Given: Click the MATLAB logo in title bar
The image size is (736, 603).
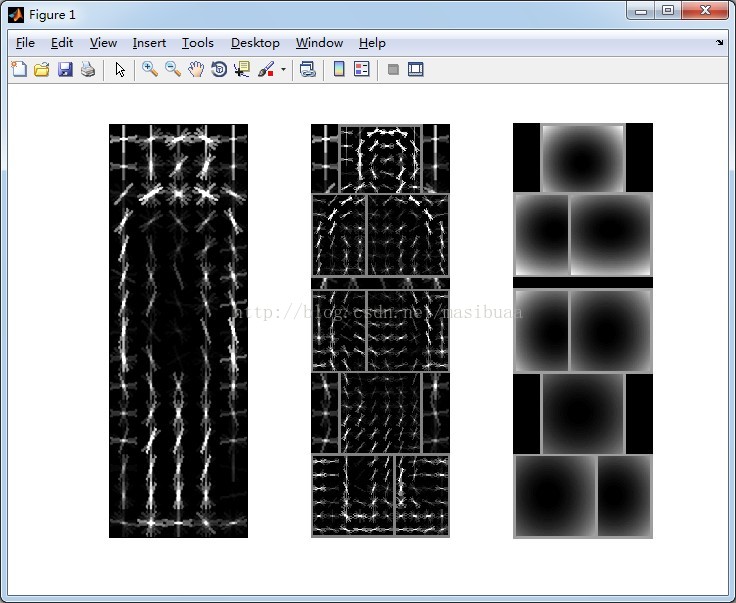Looking at the screenshot, I should point(16,15).
